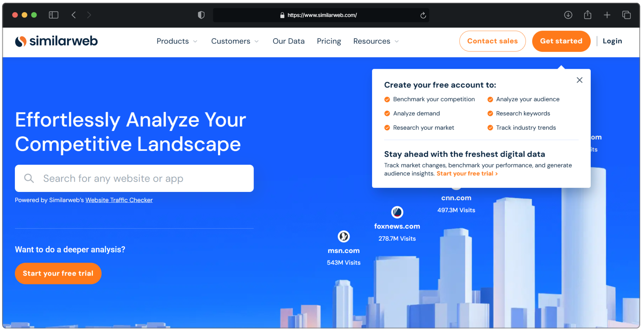Click '278.7M Visits' text
The image size is (644, 333).
(397, 239)
